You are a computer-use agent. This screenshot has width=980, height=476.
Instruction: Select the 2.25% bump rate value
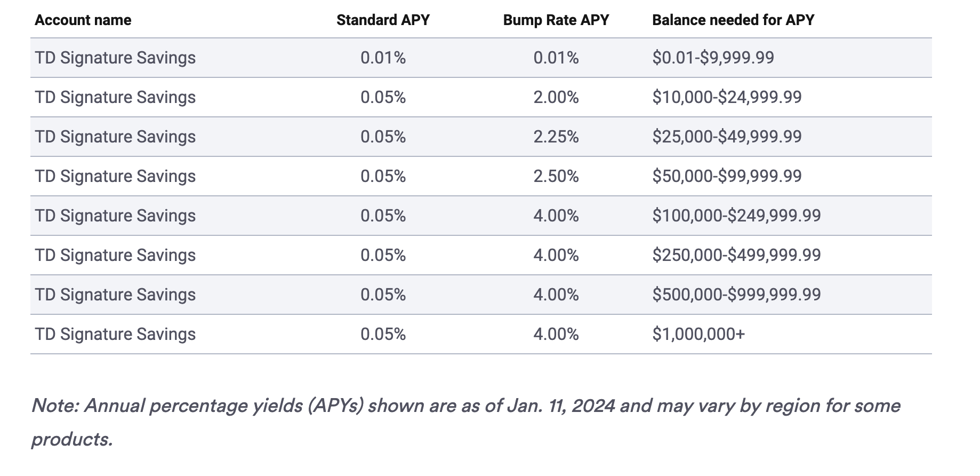click(x=556, y=137)
